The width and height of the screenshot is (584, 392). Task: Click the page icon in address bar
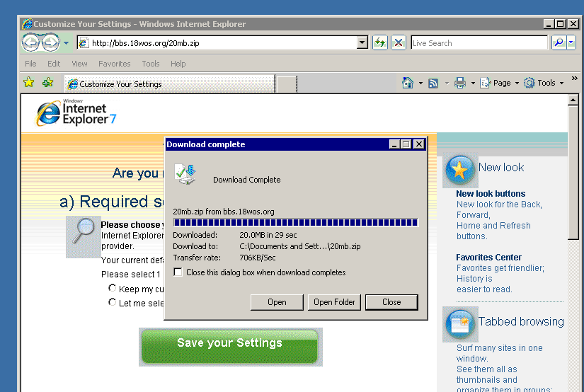[84, 43]
